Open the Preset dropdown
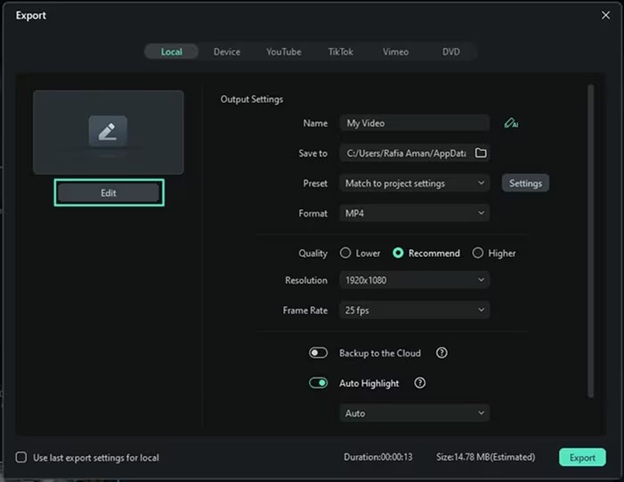Screen dimensions: 624x482 point(414,183)
